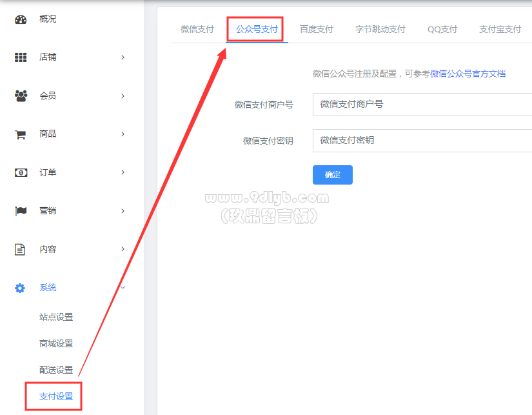Click into the 微信支付密钥 input field

(422, 140)
